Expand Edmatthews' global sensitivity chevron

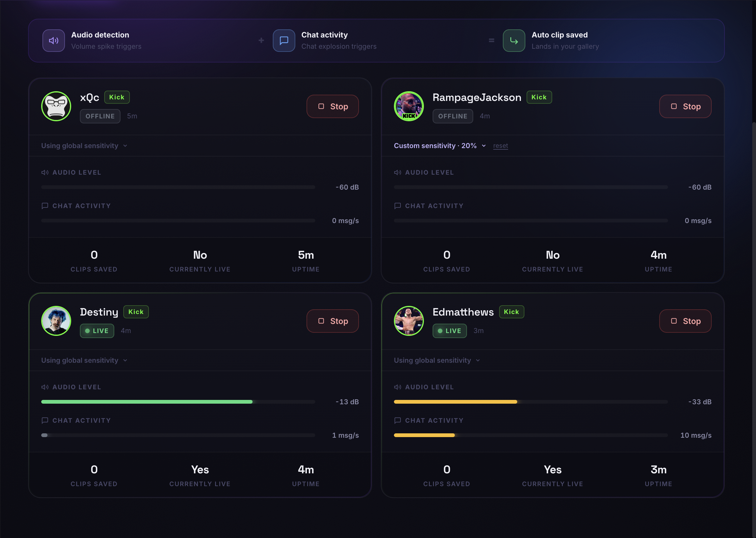(x=478, y=361)
